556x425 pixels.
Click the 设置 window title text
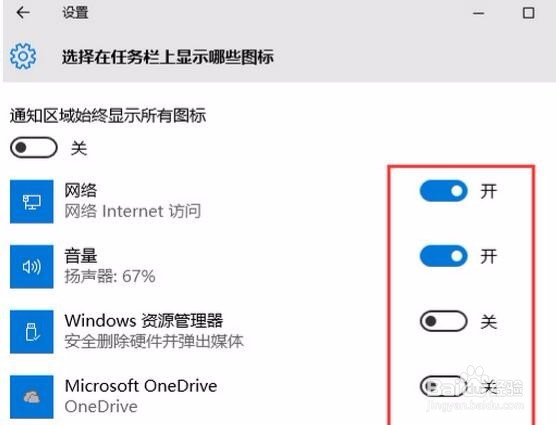75,13
